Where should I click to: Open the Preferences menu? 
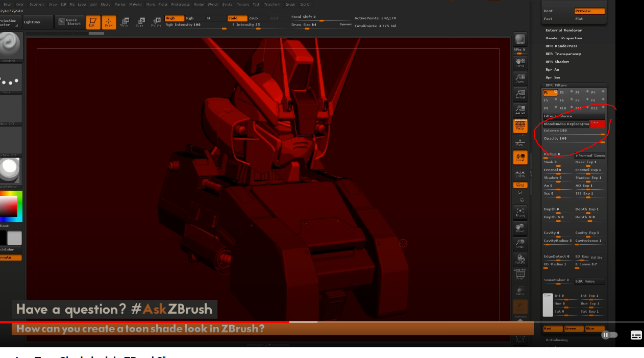click(x=180, y=4)
